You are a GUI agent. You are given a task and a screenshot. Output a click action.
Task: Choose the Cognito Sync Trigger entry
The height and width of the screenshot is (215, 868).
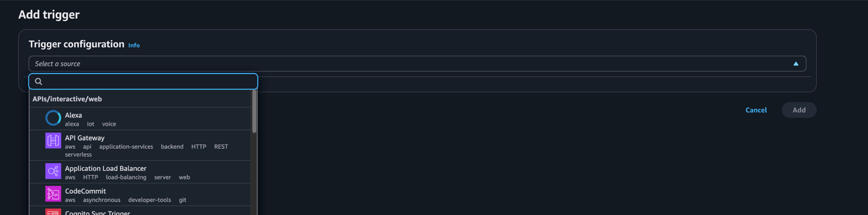pos(140,211)
